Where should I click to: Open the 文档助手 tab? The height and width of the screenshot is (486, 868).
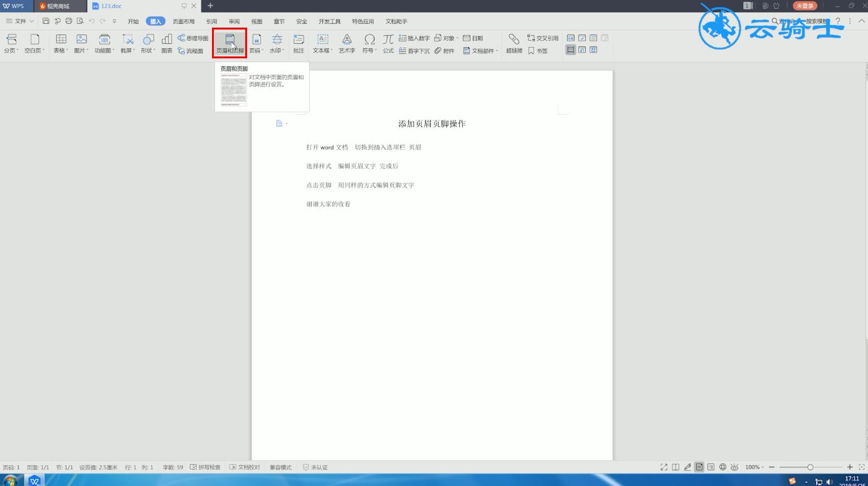point(396,21)
